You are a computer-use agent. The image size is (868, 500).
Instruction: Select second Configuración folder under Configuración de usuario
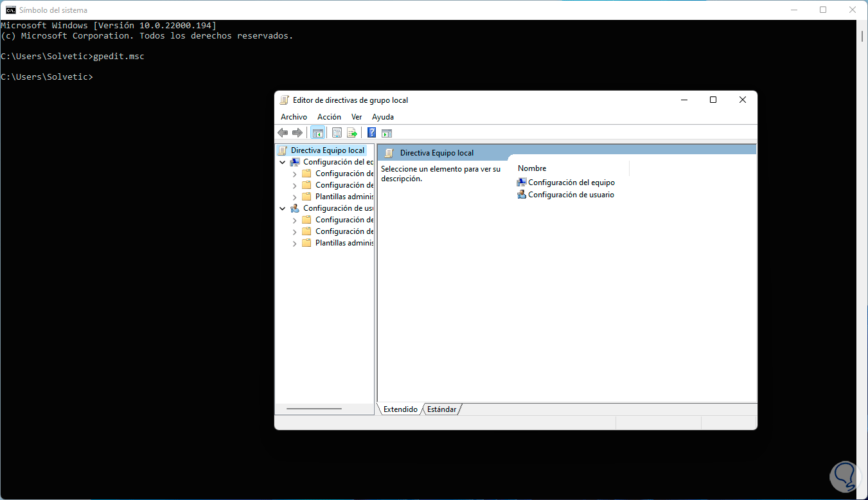344,231
